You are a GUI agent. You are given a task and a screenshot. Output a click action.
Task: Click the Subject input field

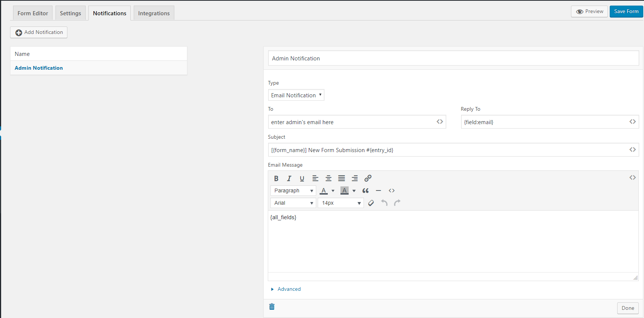pyautogui.click(x=453, y=150)
